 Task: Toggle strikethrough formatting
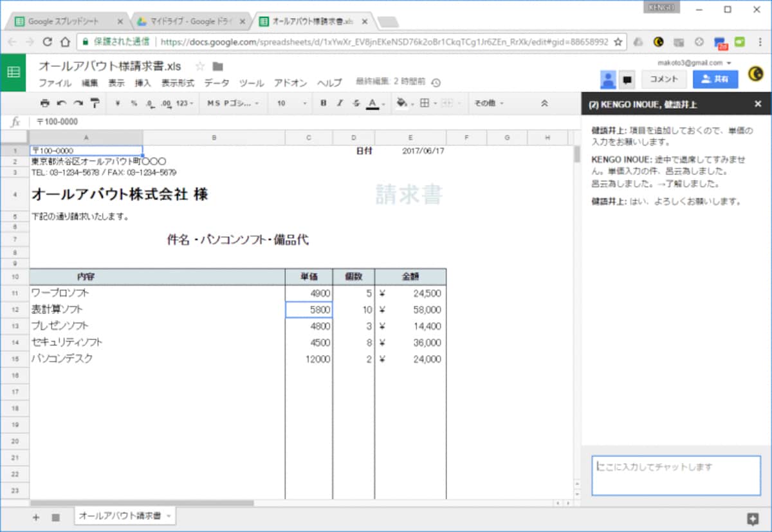[356, 103]
